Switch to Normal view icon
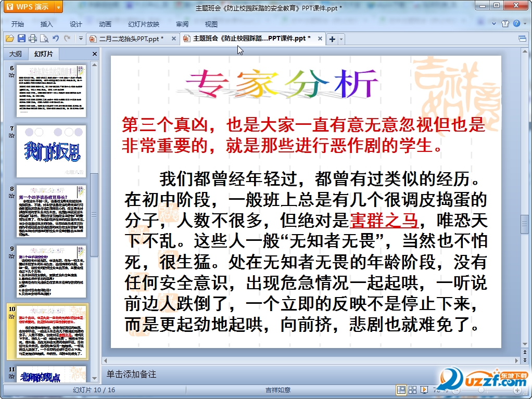 pos(401,390)
